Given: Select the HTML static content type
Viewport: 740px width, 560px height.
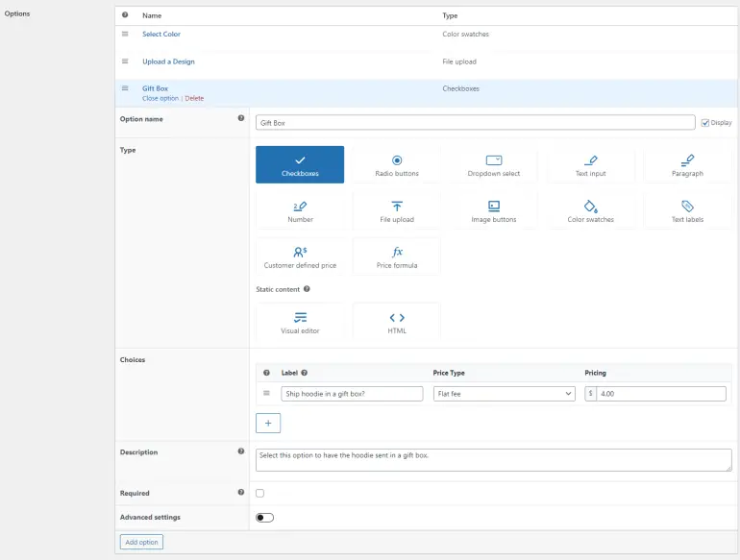Looking at the screenshot, I should tap(397, 322).
